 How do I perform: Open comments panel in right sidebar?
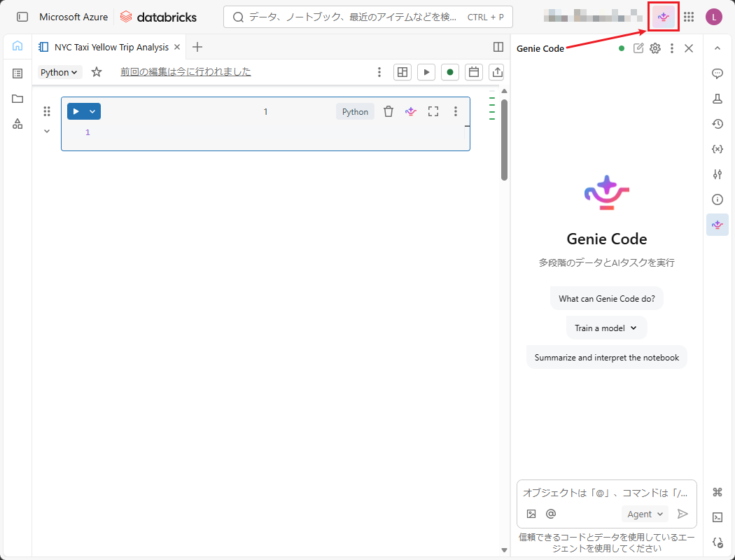pyautogui.click(x=717, y=73)
